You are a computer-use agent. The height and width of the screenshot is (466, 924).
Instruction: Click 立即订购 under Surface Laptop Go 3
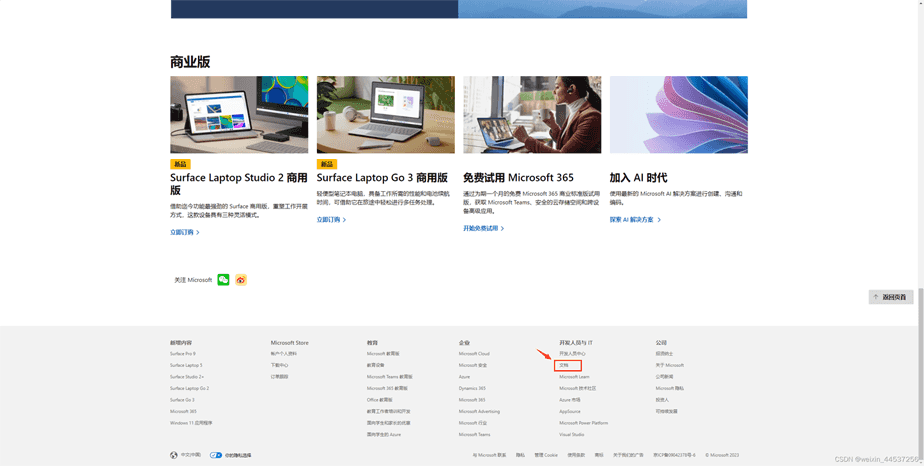click(x=331, y=220)
